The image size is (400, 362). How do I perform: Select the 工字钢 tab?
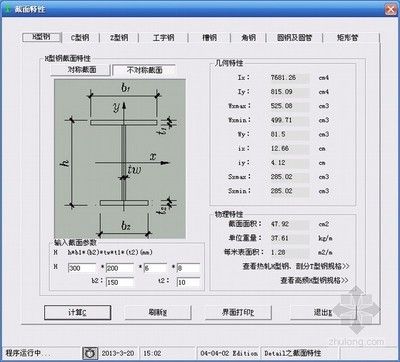pyautogui.click(x=163, y=38)
